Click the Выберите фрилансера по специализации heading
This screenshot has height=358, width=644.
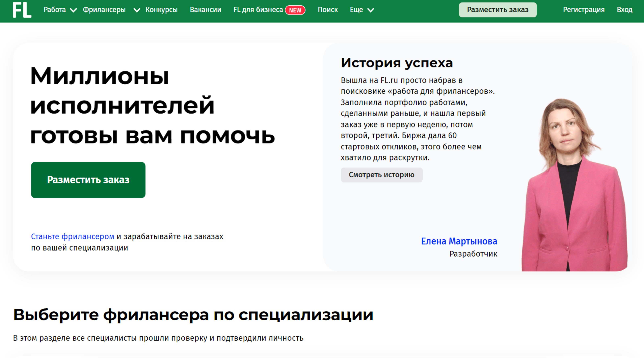(x=193, y=315)
